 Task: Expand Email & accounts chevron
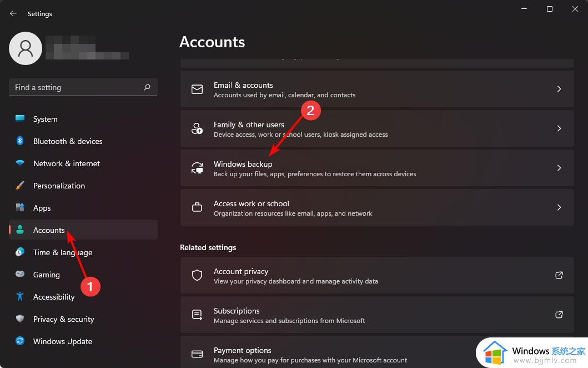[x=559, y=89]
